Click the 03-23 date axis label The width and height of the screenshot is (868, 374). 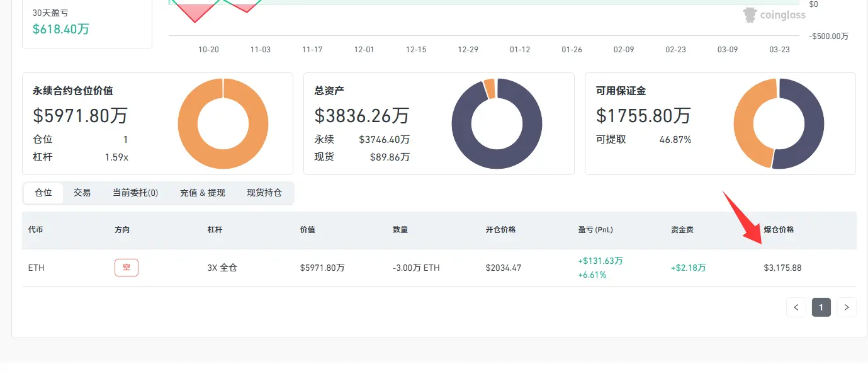[780, 49]
